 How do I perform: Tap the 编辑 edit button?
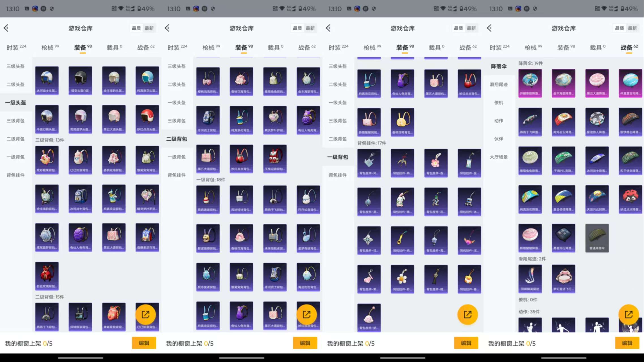[144, 343]
